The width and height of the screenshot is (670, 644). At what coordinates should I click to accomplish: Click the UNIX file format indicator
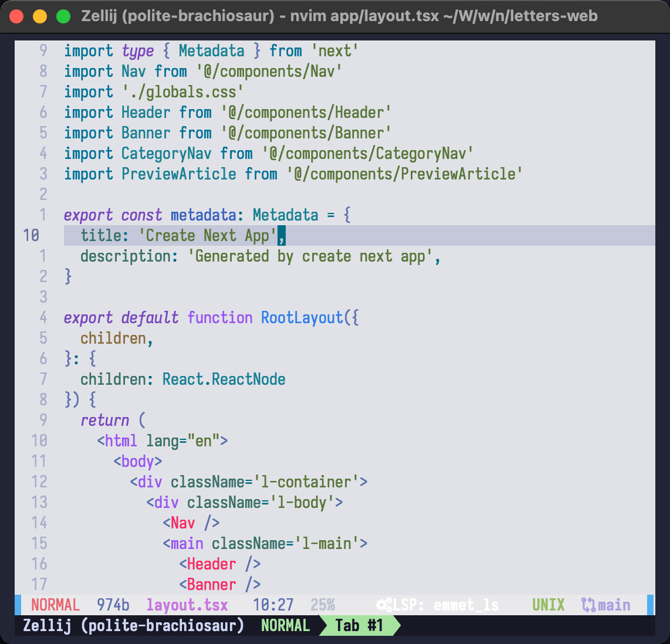(x=548, y=605)
